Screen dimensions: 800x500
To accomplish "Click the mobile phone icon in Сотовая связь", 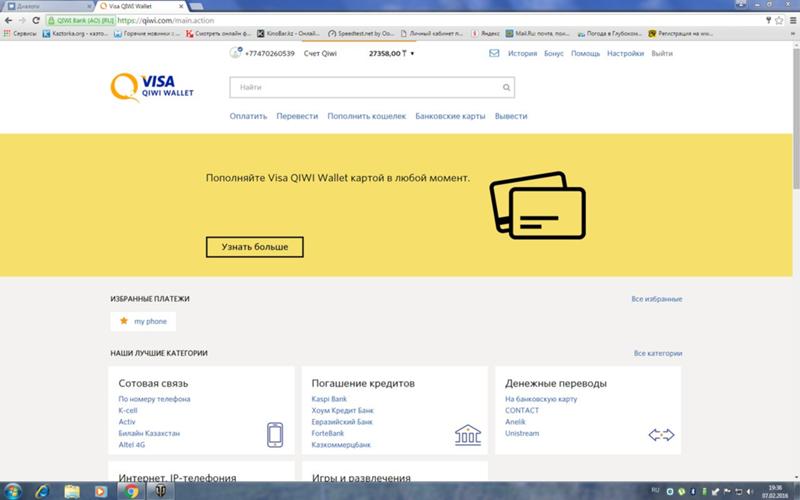I will pyautogui.click(x=275, y=435).
